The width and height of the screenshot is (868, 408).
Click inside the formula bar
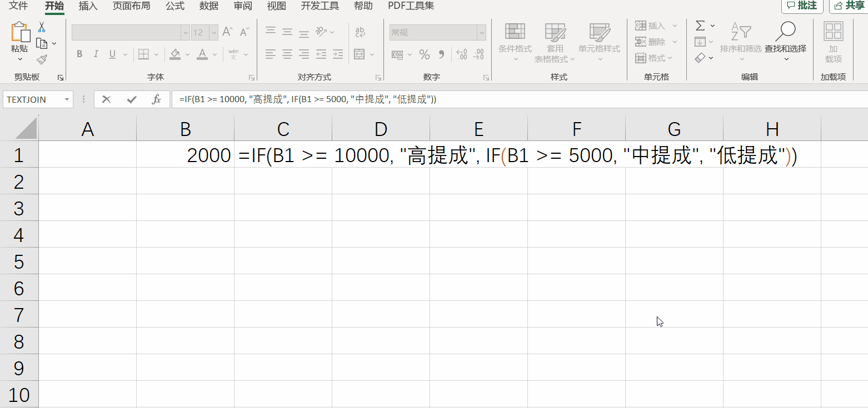click(389, 99)
